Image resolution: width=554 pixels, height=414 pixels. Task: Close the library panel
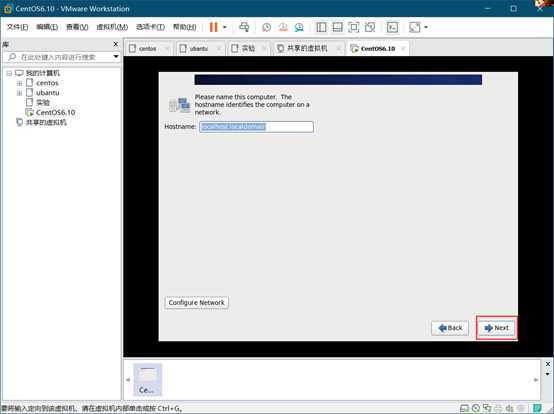coord(116,44)
